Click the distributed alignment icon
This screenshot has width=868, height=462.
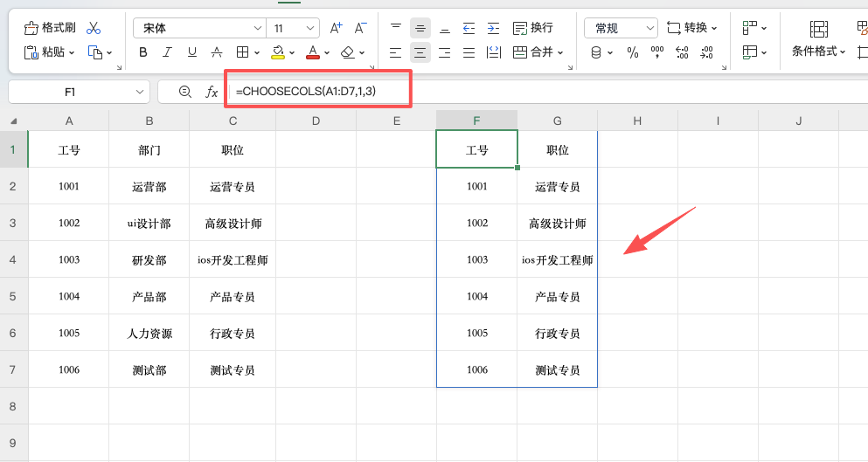pos(493,52)
